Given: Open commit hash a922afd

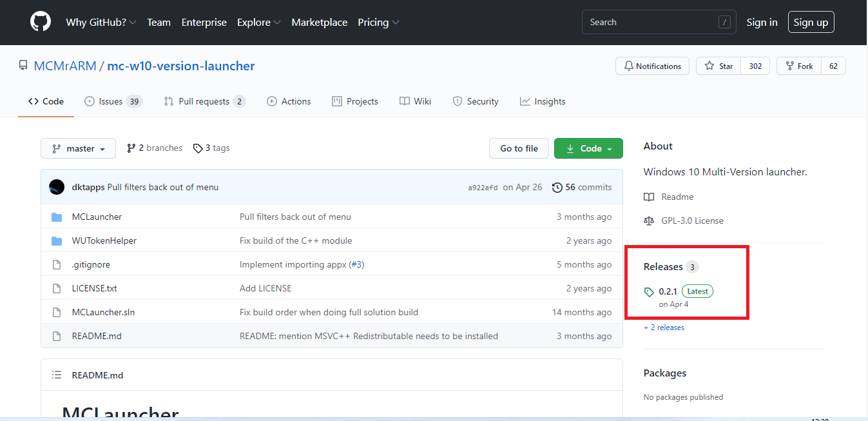Looking at the screenshot, I should click(483, 188).
